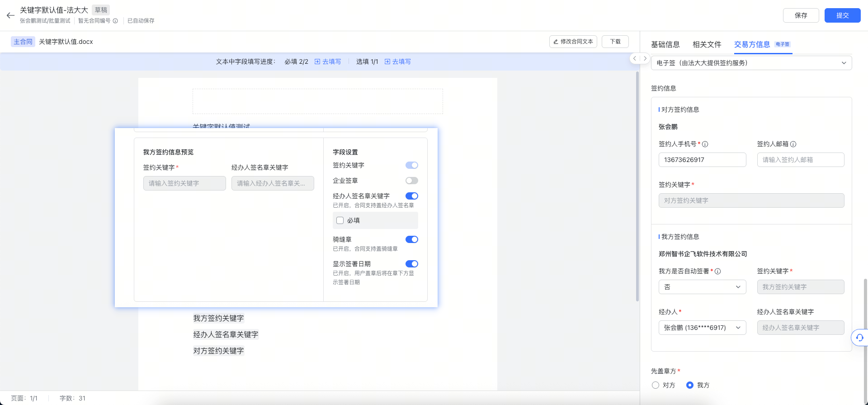Viewport: 868px width, 405px height.
Task: Select 对方 as first signing party
Action: (x=656, y=385)
